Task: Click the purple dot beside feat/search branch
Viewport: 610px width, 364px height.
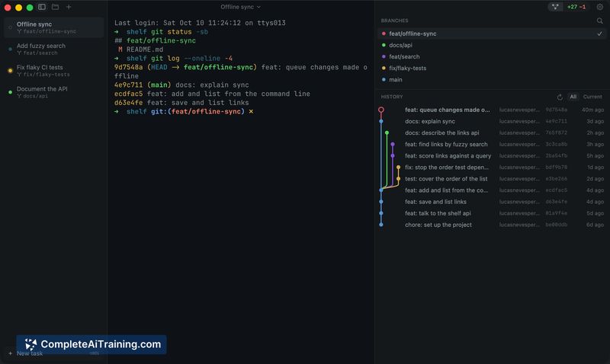Action: coord(384,56)
